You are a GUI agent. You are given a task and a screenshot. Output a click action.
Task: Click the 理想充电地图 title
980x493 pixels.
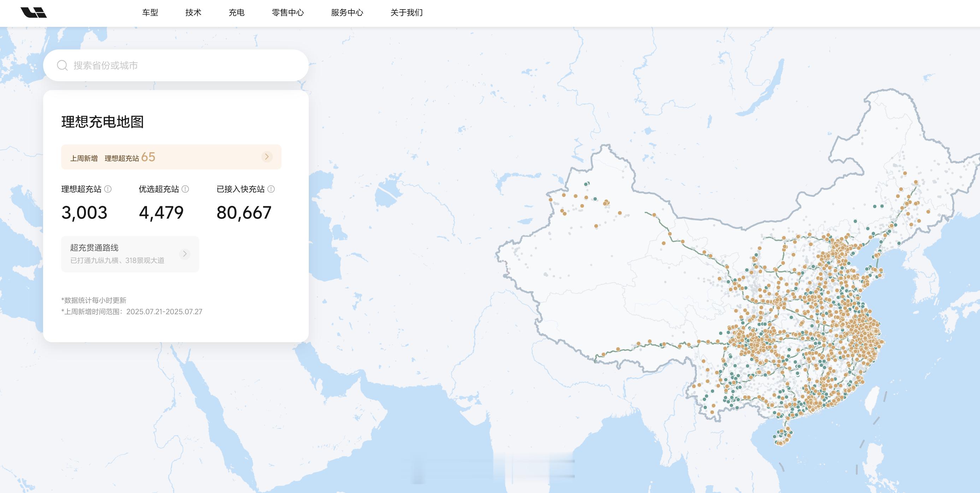102,122
